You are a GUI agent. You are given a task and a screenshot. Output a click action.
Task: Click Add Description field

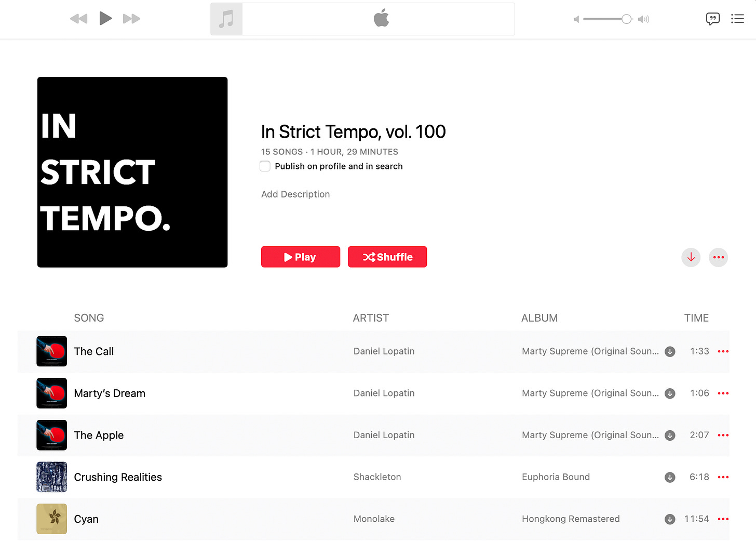pyautogui.click(x=295, y=194)
